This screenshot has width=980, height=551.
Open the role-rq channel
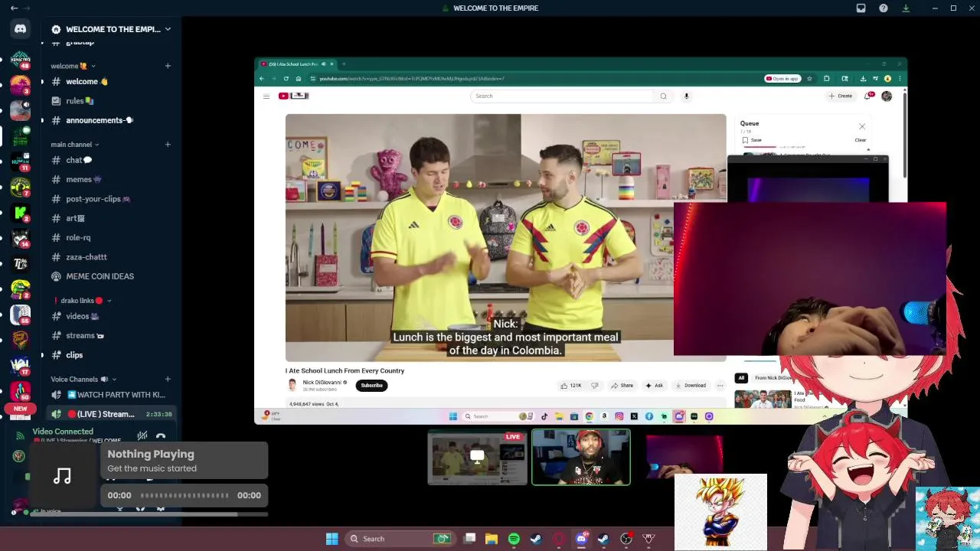[110, 237]
